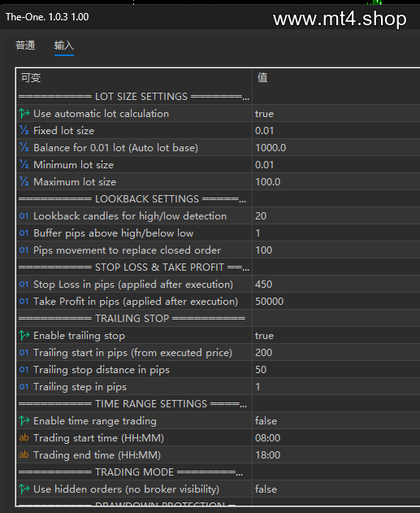Select the LOT SIZE SETTINGS section header row
The width and height of the screenshot is (420, 513).
pyautogui.click(x=134, y=97)
